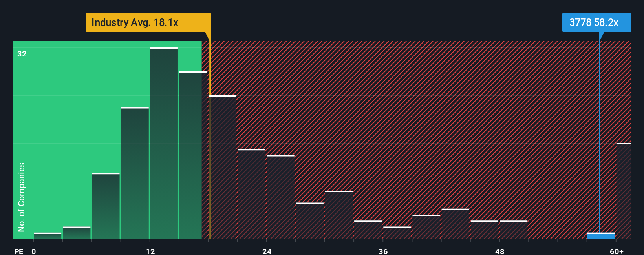Image resolution: width=644 pixels, height=255 pixels.
Task: Select the bar starting at PE 48
Action: pos(514,229)
